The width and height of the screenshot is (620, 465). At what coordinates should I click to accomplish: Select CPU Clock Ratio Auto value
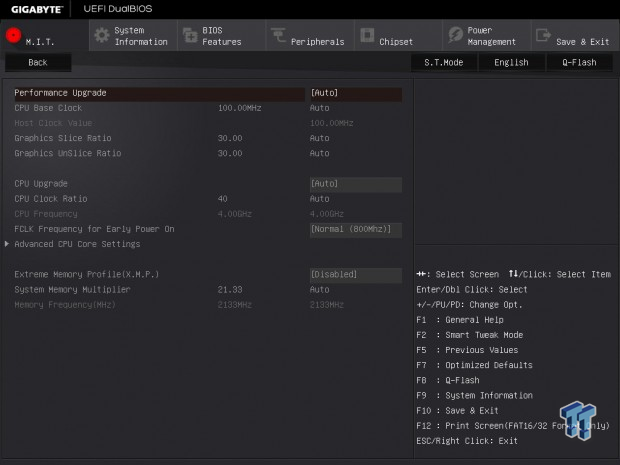(x=319, y=199)
